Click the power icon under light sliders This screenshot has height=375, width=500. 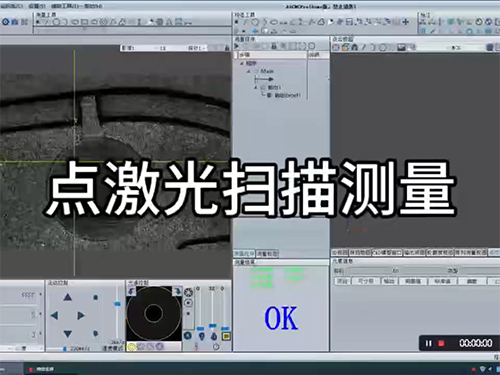tap(216, 347)
